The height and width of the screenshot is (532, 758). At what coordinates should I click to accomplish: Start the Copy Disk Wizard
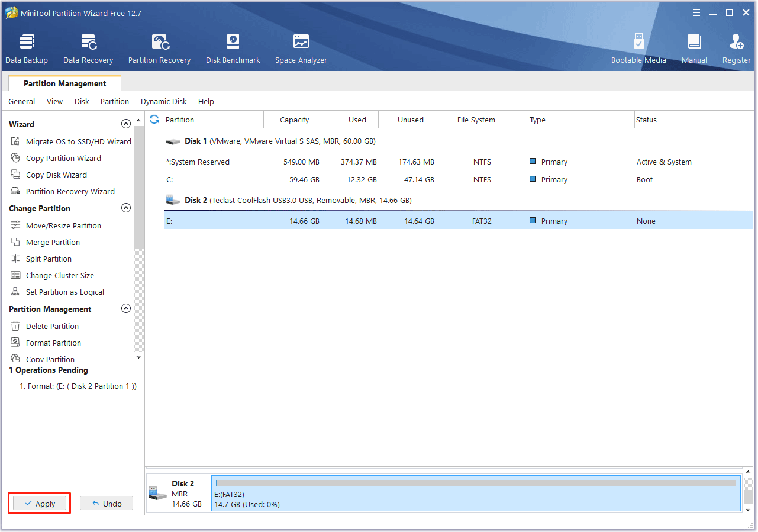pyautogui.click(x=49, y=175)
